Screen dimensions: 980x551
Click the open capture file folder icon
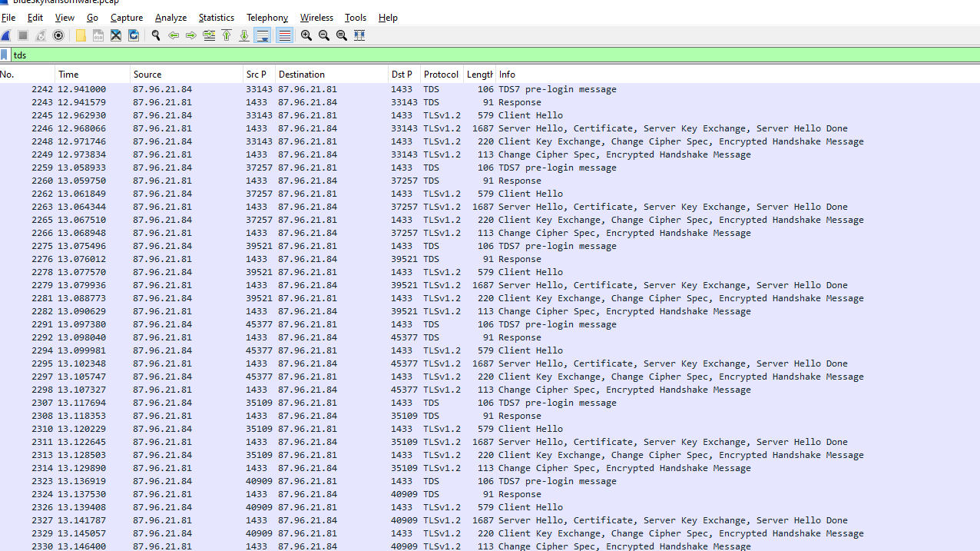81,35
